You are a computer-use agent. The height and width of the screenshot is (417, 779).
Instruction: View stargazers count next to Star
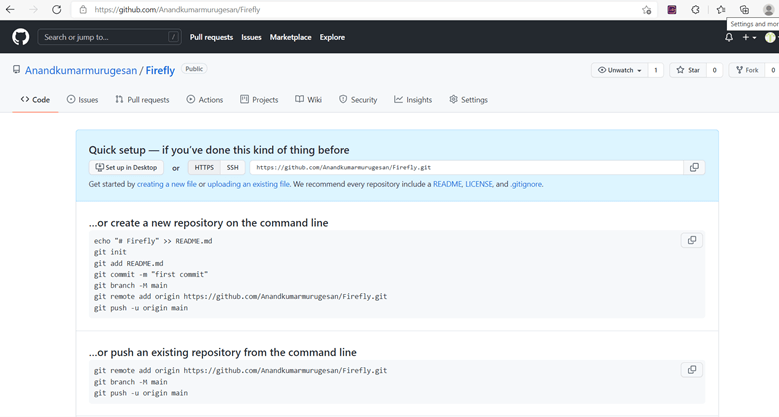pos(714,70)
